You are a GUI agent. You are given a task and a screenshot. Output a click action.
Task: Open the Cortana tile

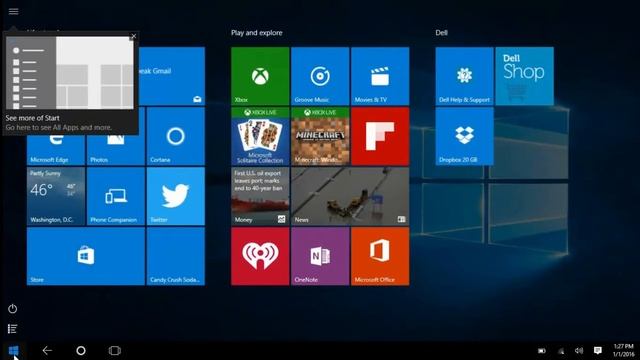click(x=176, y=136)
